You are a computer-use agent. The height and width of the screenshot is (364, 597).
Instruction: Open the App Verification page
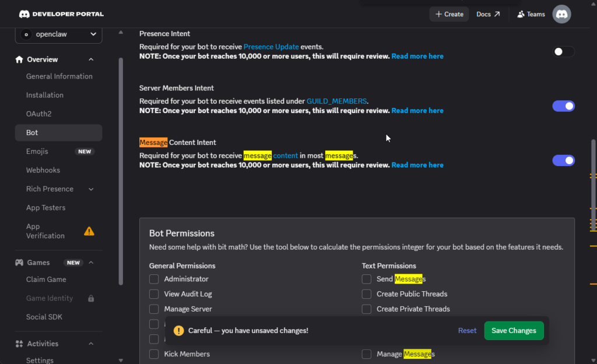[59, 231]
